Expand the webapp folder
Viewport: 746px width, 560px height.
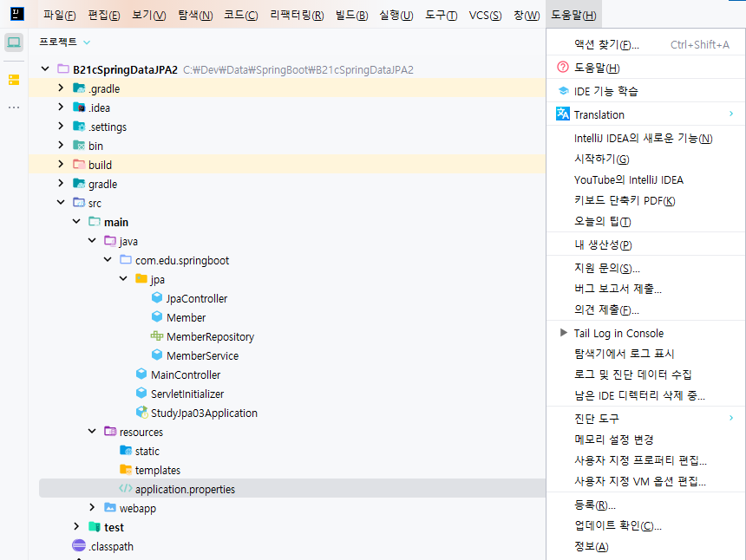pos(92,507)
